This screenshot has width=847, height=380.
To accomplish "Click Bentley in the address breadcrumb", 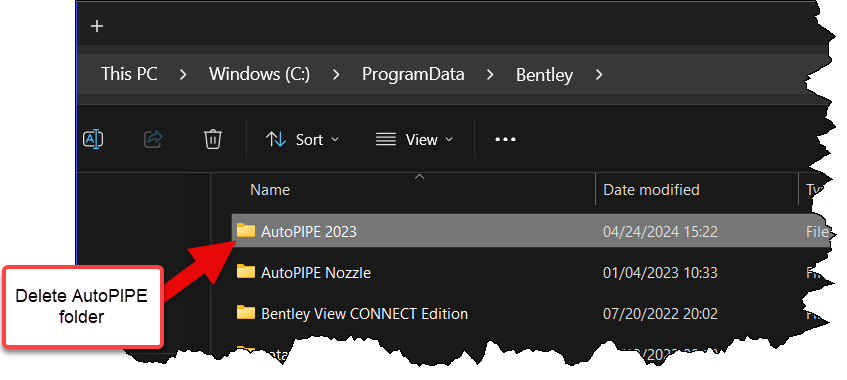I will (x=544, y=75).
